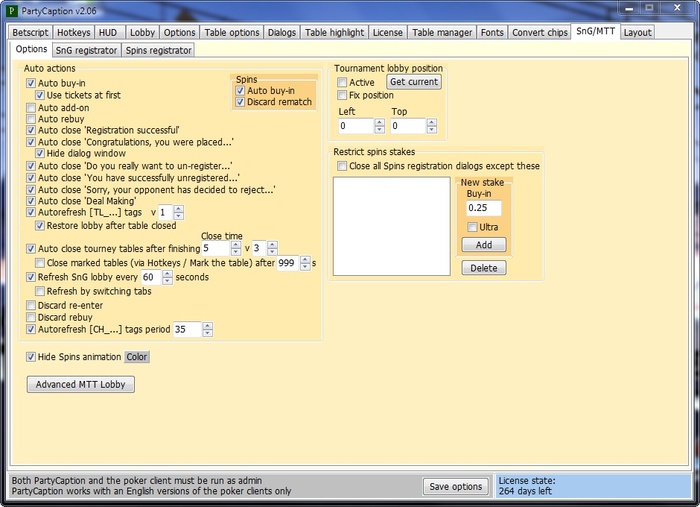
Task: Click the Top position input field
Action: click(408, 126)
